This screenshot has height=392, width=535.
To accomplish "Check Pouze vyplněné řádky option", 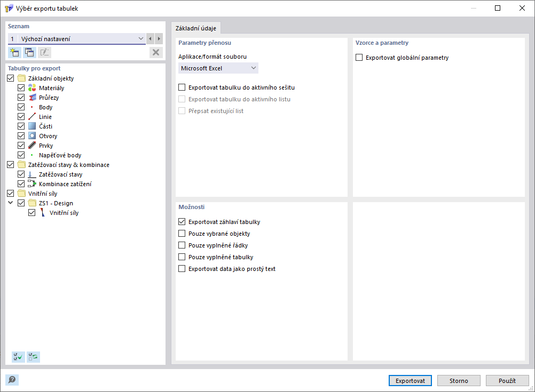I will (x=182, y=245).
